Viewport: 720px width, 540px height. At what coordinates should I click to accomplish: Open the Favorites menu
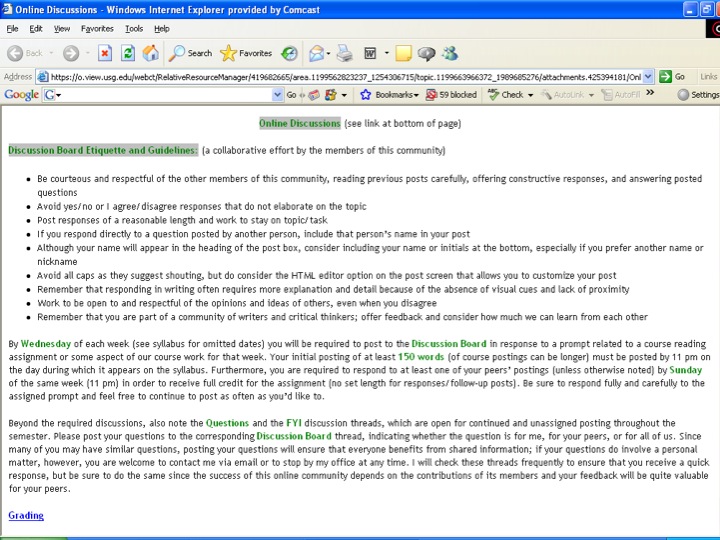(97, 29)
